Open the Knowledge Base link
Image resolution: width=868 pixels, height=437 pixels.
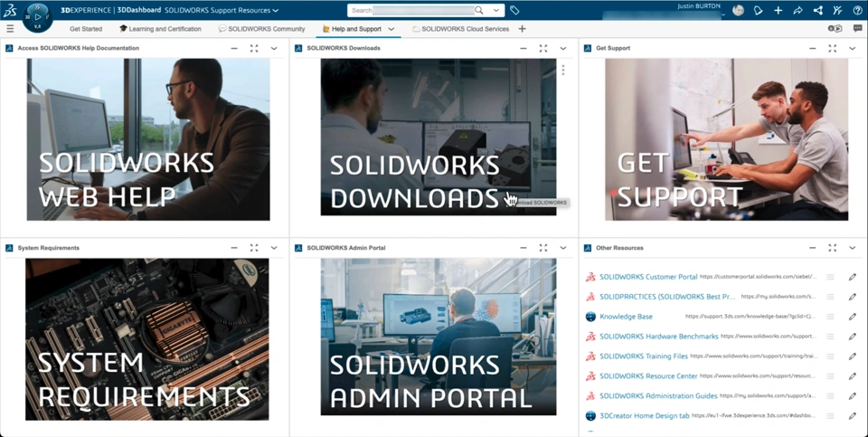click(x=626, y=317)
